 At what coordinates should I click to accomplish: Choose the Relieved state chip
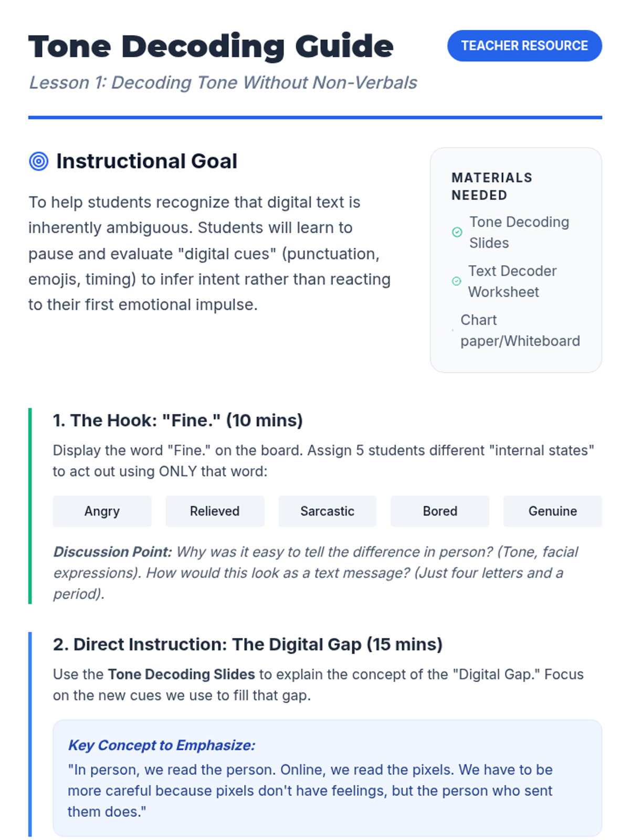(215, 511)
